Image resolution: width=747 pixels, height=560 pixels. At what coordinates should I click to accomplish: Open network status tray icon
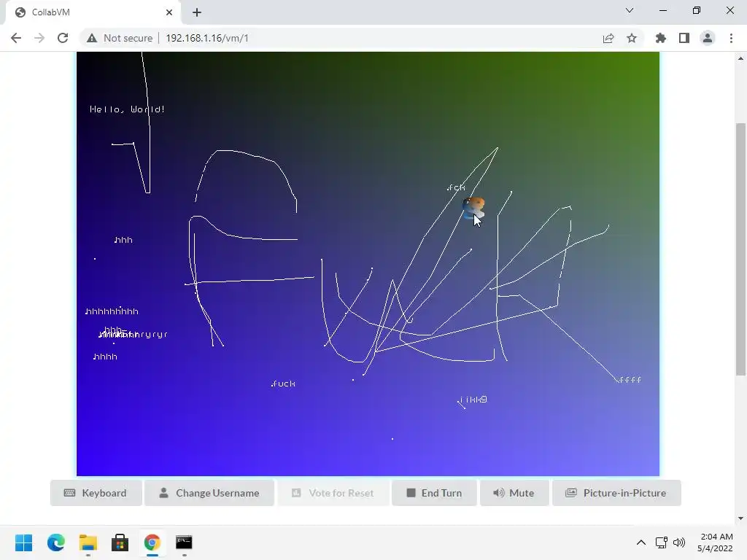tap(661, 542)
